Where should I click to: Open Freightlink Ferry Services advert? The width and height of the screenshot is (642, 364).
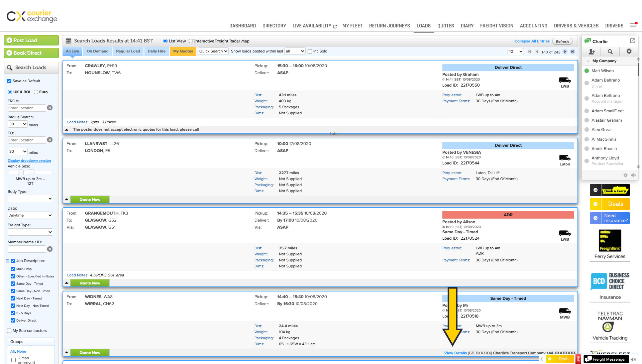(610, 244)
